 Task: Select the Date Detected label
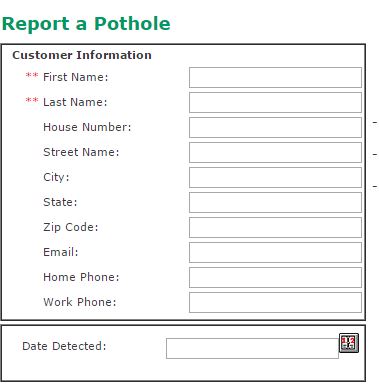pyautogui.click(x=64, y=346)
